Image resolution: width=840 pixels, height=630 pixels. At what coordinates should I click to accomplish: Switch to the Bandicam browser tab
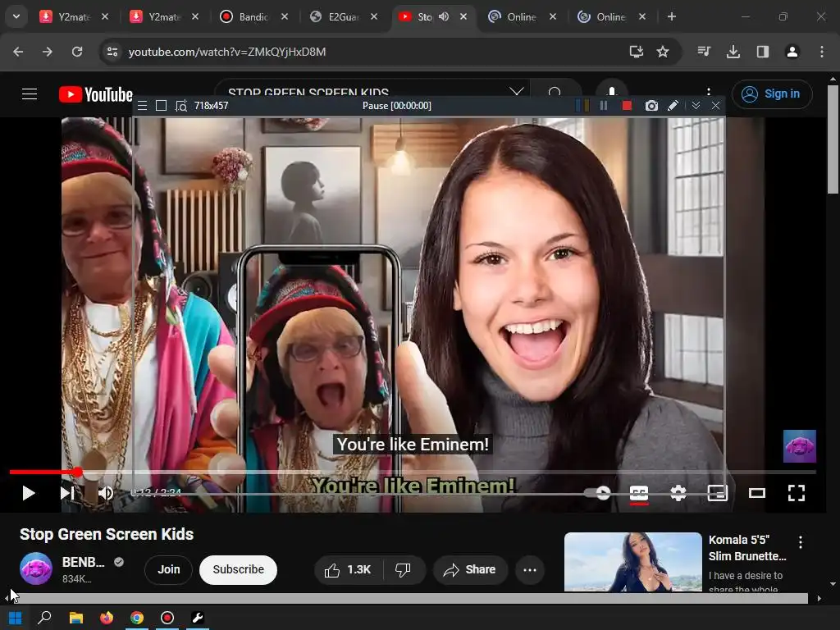pos(253,16)
